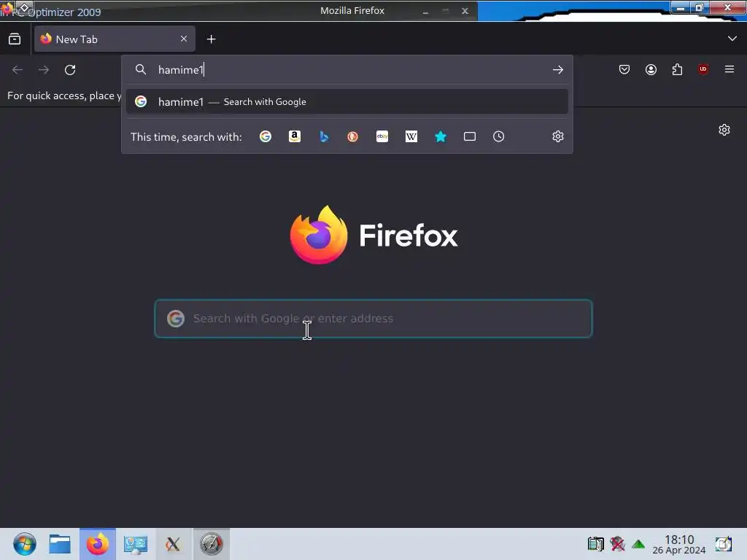The image size is (747, 560).
Task: Click the Go arrow in address bar
Action: 558,70
